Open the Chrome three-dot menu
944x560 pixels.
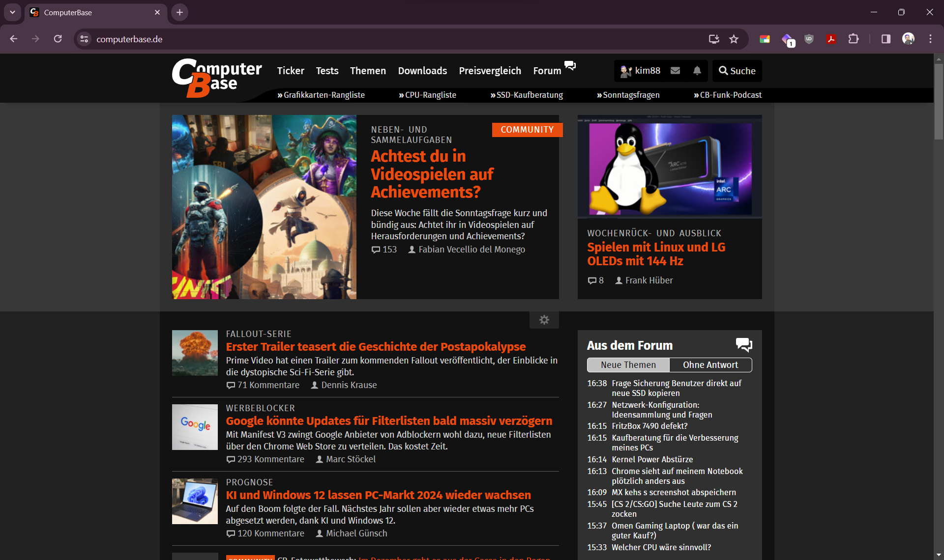[x=930, y=39]
